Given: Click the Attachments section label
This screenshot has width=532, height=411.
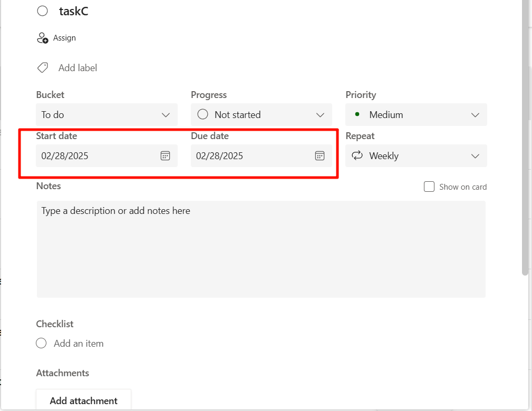Looking at the screenshot, I should tap(62, 373).
